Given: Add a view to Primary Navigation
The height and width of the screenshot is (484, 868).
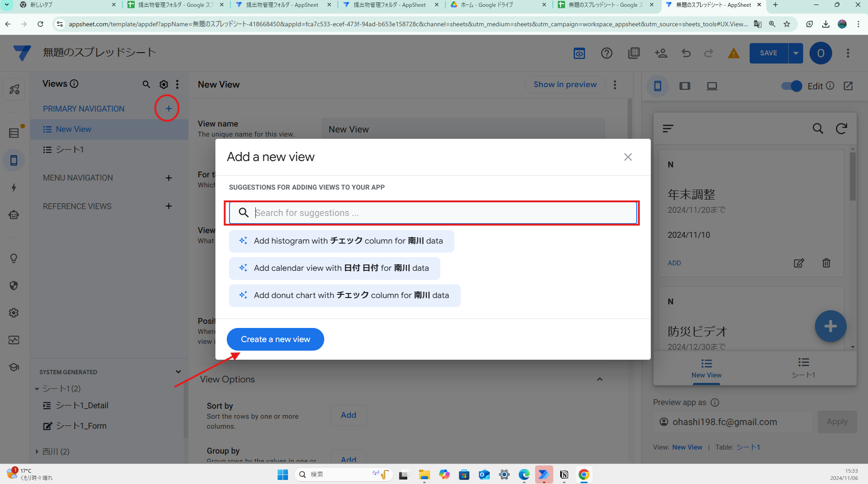Looking at the screenshot, I should pyautogui.click(x=168, y=108).
